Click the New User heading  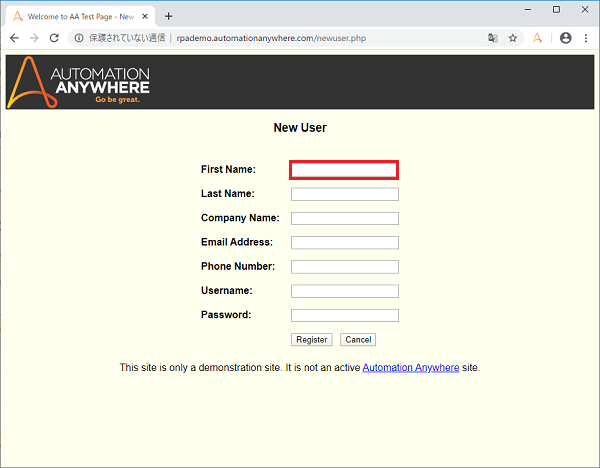(x=300, y=127)
